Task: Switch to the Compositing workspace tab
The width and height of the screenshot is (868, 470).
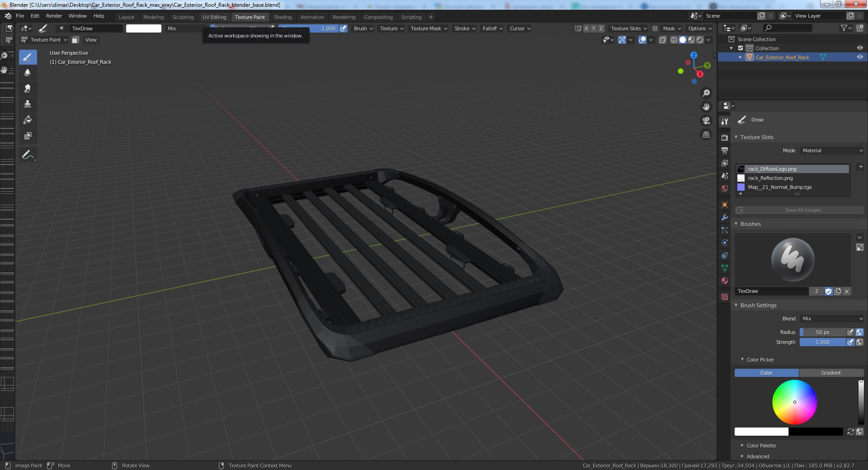Action: (x=378, y=17)
